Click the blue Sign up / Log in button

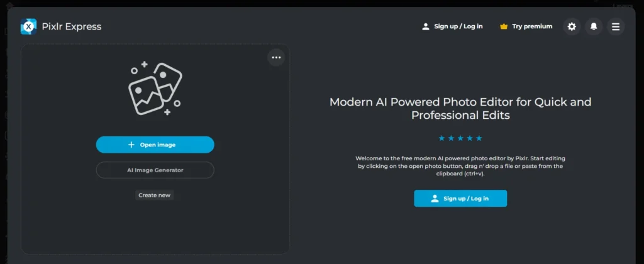tap(460, 198)
